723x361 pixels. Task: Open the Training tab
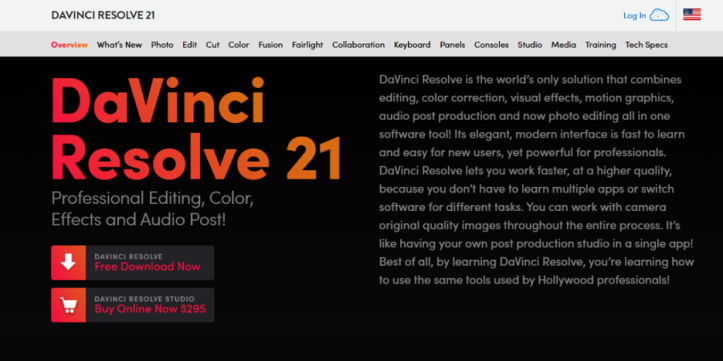(601, 45)
